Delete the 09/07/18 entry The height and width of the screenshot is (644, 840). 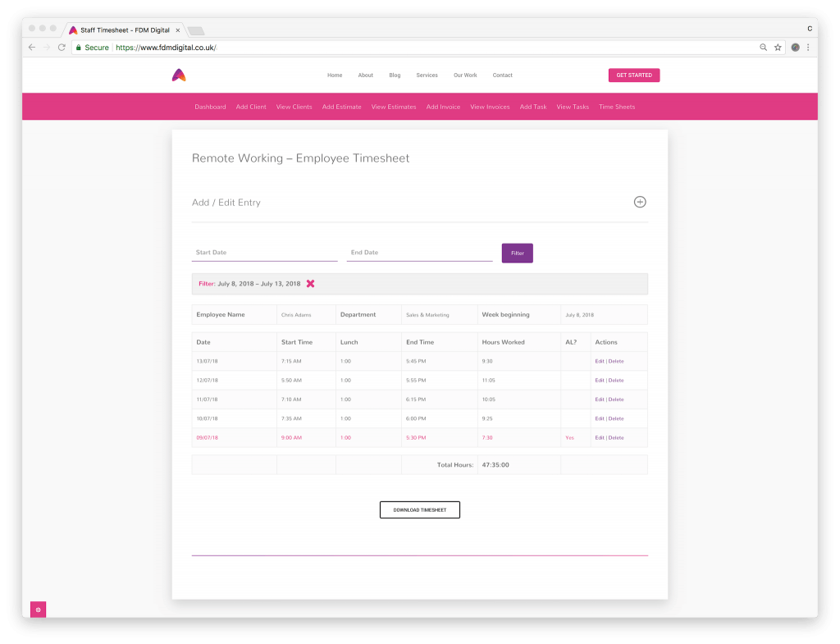point(615,437)
